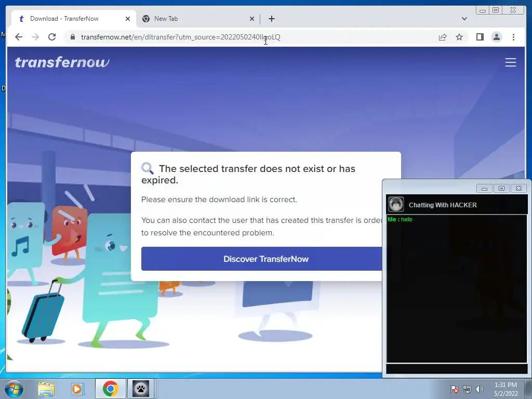Close the Chatting With HACKER window
532x399 pixels.
point(518,188)
